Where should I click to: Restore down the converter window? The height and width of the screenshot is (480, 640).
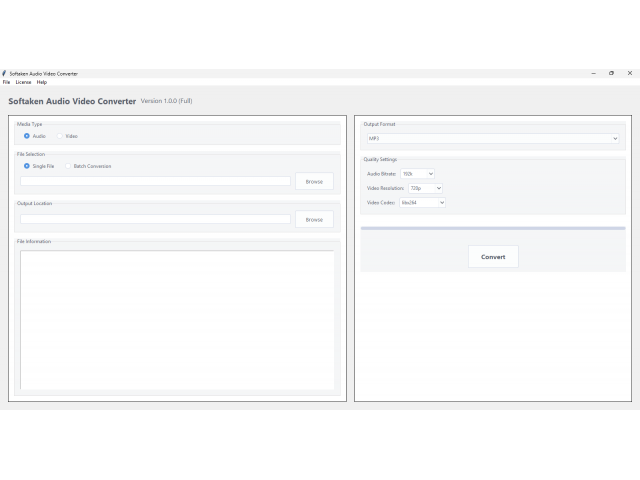pos(611,73)
